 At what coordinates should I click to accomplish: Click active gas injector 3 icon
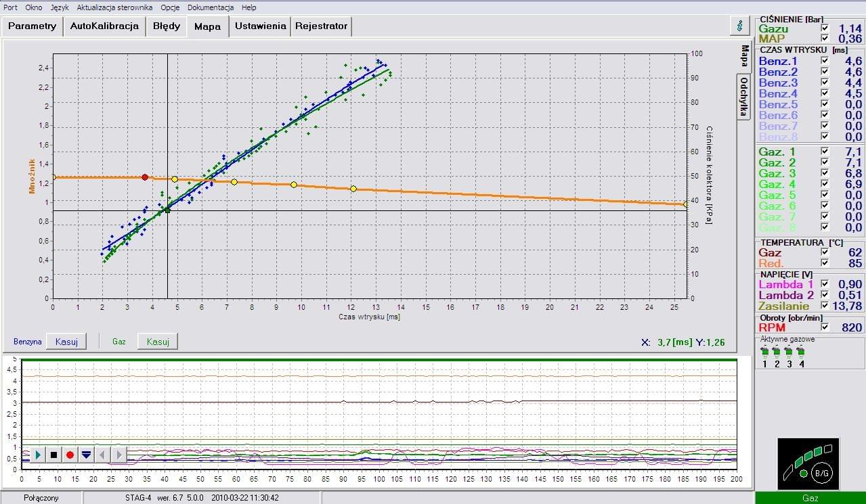789,351
